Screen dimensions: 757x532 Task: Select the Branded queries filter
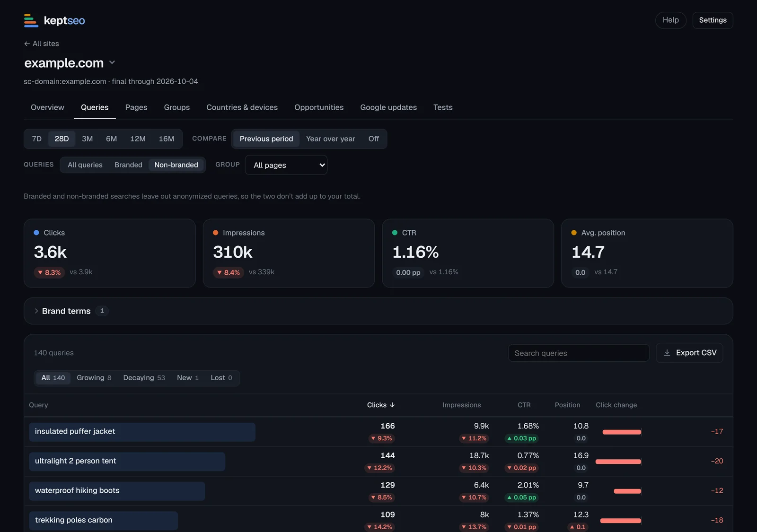click(128, 165)
